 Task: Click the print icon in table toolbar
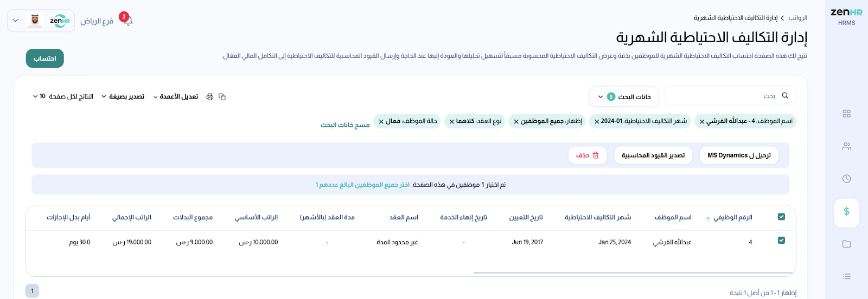point(209,96)
